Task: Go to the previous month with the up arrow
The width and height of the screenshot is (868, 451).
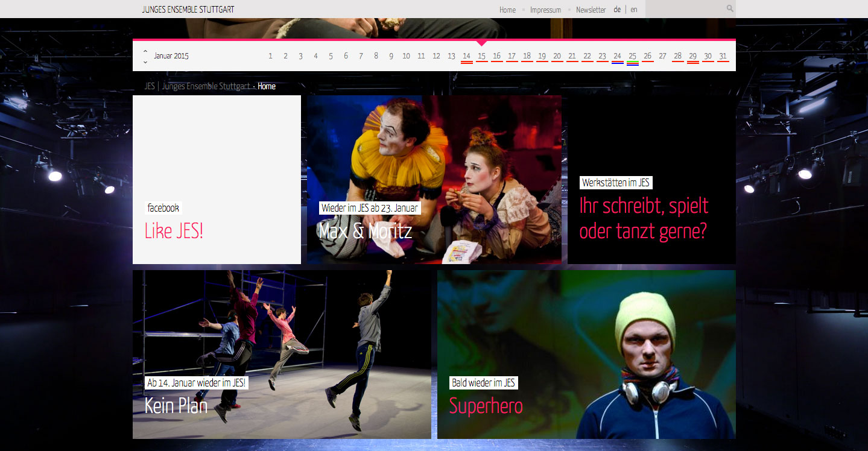Action: [x=145, y=51]
